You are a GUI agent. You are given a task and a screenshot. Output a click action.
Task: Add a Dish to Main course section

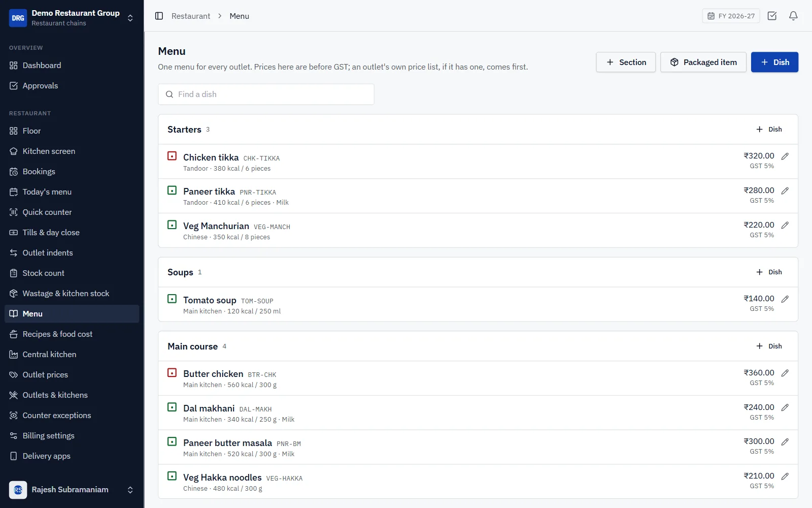(x=769, y=346)
